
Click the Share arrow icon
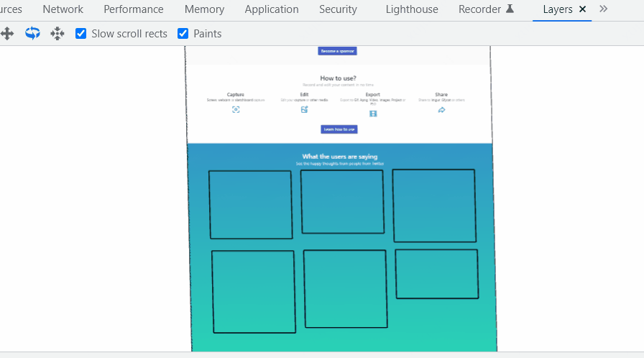(x=441, y=110)
